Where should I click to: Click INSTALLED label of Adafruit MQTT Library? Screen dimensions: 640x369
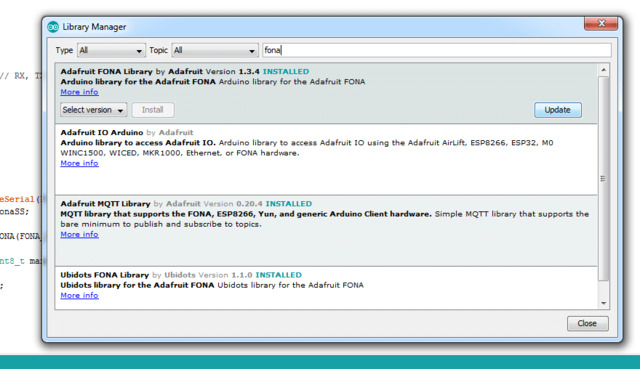[x=289, y=204]
